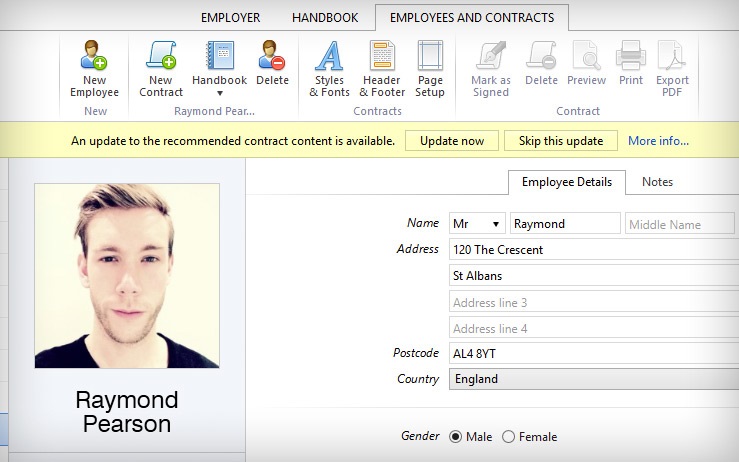Image resolution: width=739 pixels, height=462 pixels.
Task: Click the Postcode field AL4 8YT
Action: tap(594, 354)
